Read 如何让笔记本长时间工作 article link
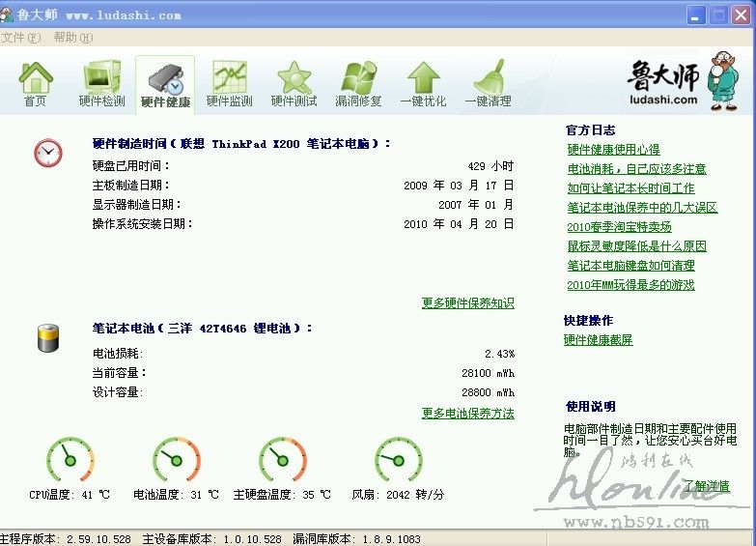Screen dimensions: 756x546 point(630,188)
